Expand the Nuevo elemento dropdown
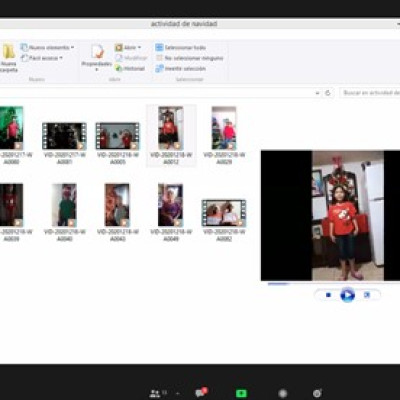400x400 pixels. (72, 47)
